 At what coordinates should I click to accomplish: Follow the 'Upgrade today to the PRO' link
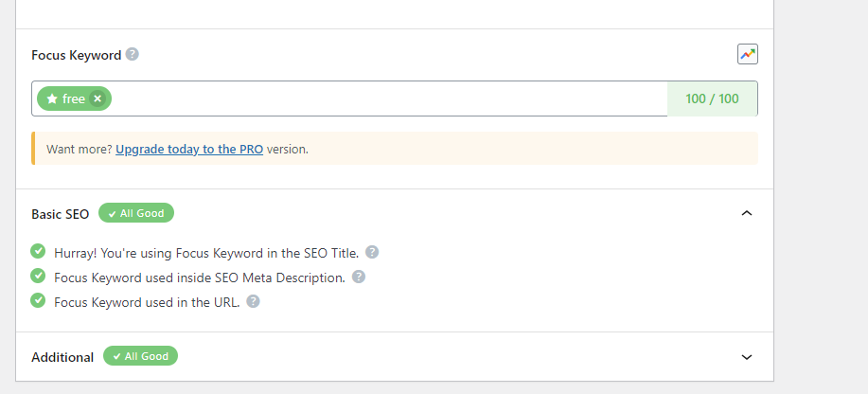click(x=188, y=149)
